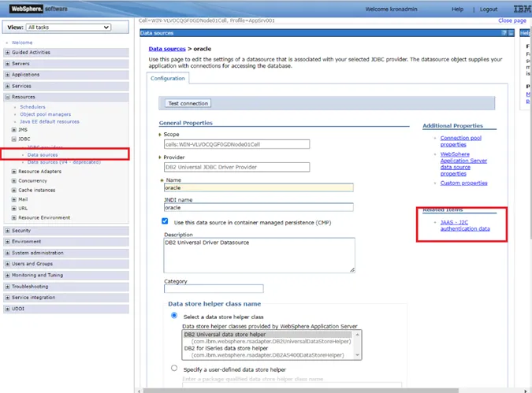The width and height of the screenshot is (532, 393).
Task: Click Help in the top banner
Action: (457, 9)
